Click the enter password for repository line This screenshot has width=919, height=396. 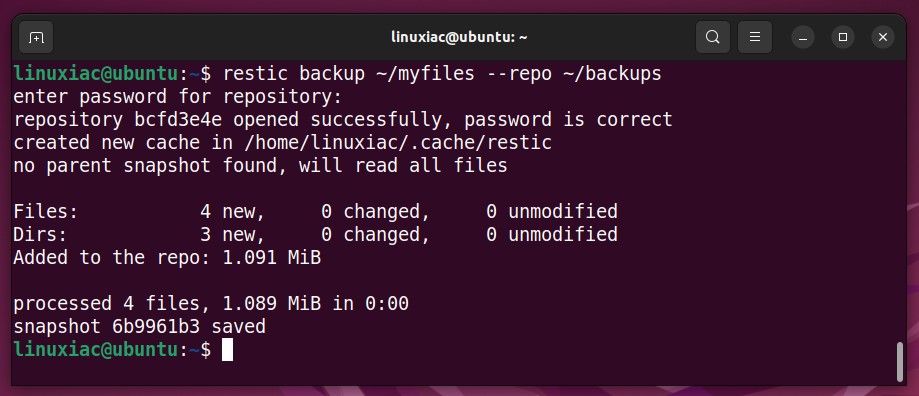point(178,97)
